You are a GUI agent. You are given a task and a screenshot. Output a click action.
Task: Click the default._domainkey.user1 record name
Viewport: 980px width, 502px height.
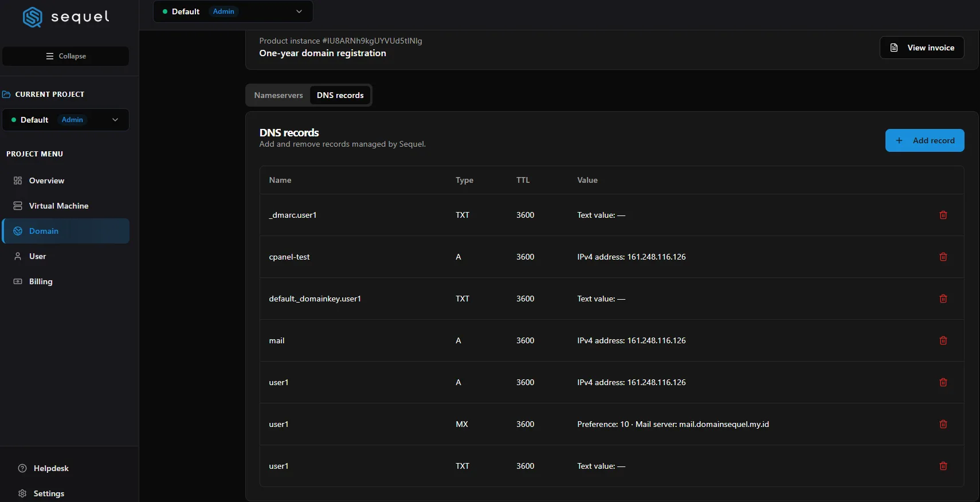point(315,299)
